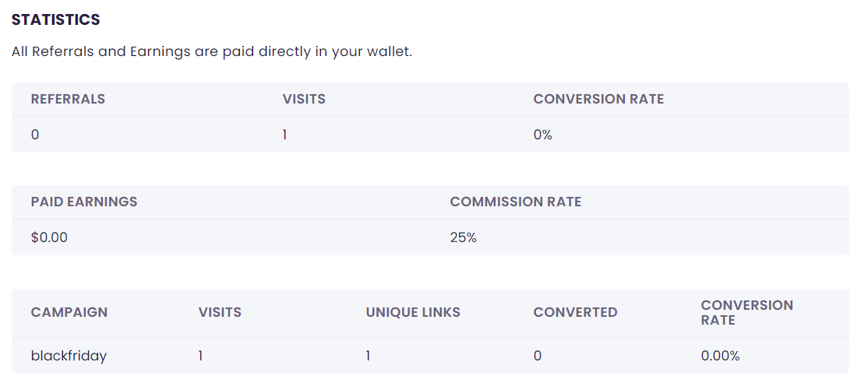Click the blackfriday converted value 0
The height and width of the screenshot is (383, 868).
click(538, 356)
